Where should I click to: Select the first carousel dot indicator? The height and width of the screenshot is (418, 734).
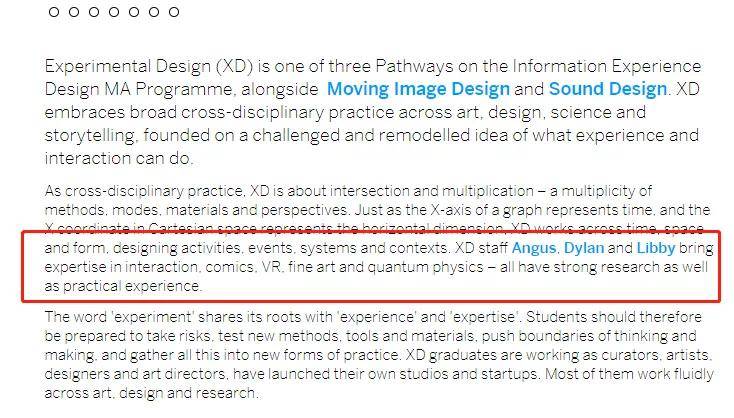tap(54, 12)
